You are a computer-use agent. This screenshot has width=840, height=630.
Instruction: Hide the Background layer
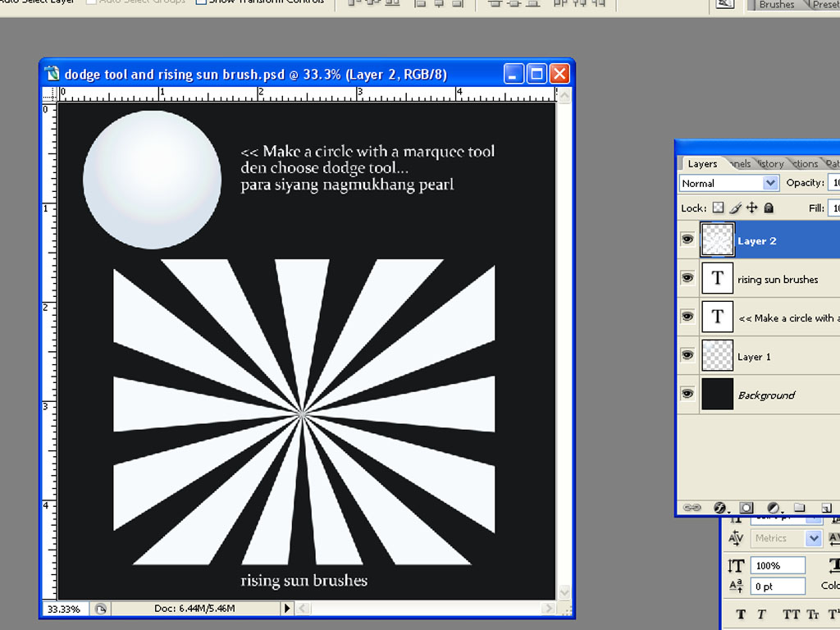pos(687,394)
